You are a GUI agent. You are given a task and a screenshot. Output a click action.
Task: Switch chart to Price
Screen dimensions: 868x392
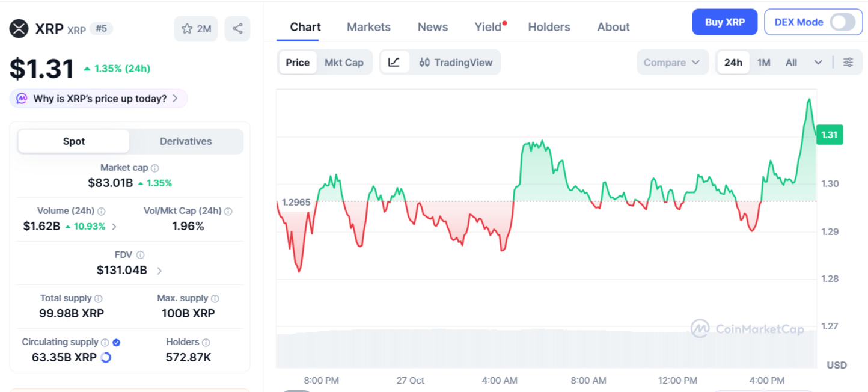coord(298,62)
